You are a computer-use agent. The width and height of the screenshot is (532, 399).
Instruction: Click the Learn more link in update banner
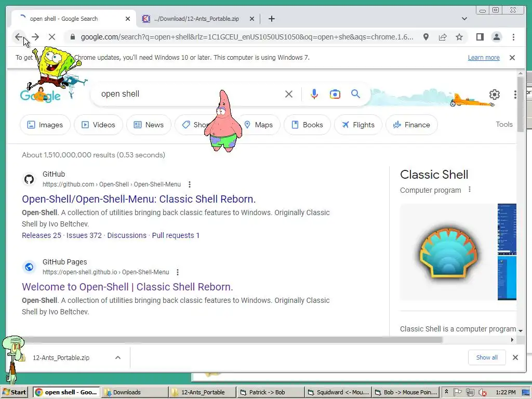click(x=484, y=57)
